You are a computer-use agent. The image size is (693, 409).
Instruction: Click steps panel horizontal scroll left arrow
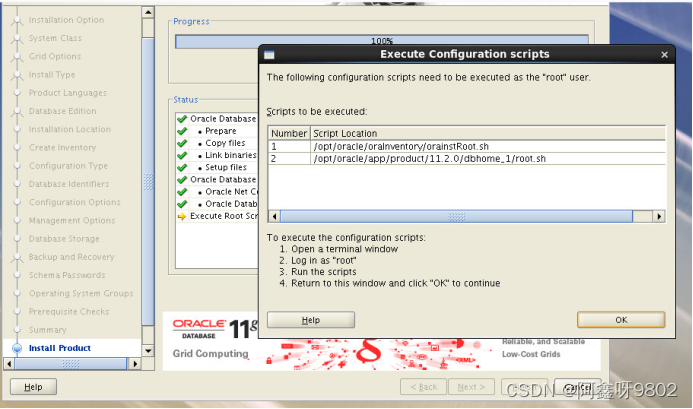pyautogui.click(x=9, y=364)
